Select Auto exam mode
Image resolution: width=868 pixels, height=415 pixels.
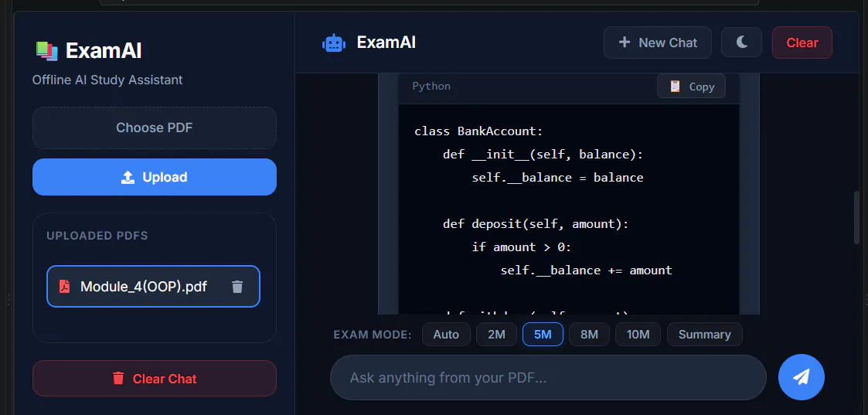click(x=446, y=334)
